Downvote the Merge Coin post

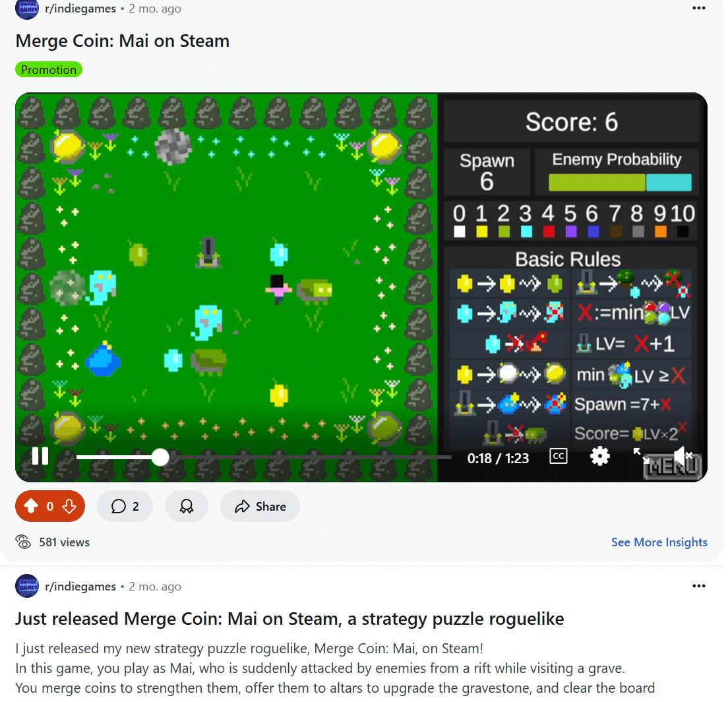(69, 506)
